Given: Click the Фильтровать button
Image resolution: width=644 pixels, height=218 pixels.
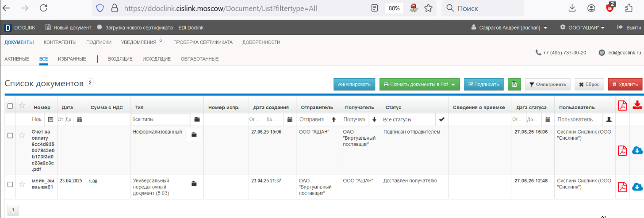Looking at the screenshot, I should [548, 84].
